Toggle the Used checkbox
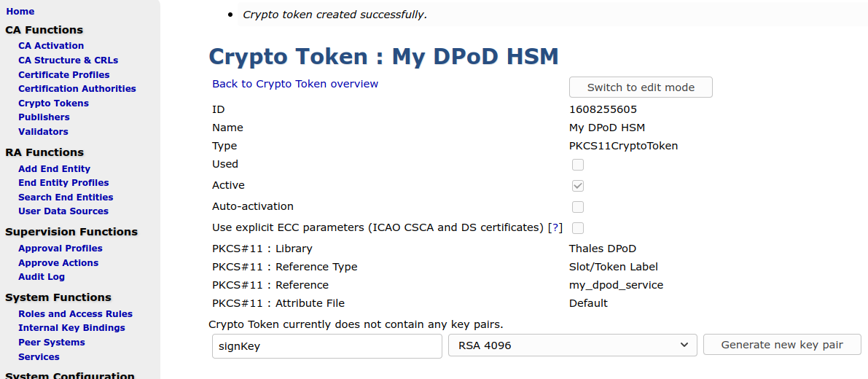The height and width of the screenshot is (379, 868). click(x=578, y=165)
